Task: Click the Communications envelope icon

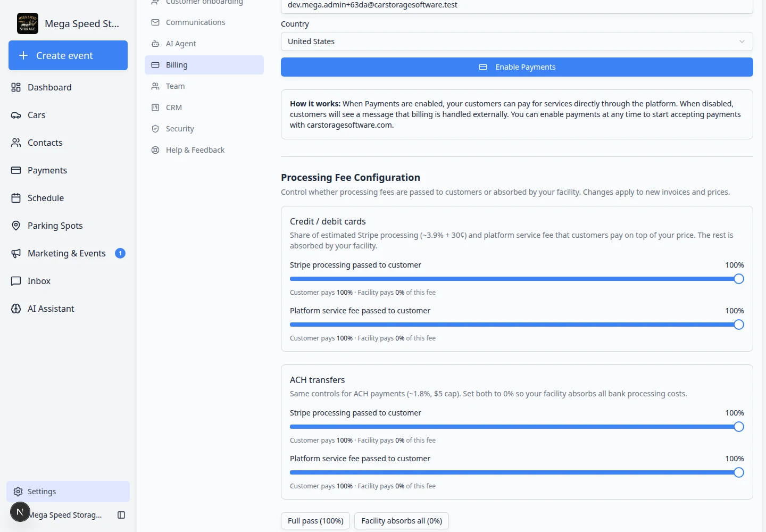Action: coord(155,22)
